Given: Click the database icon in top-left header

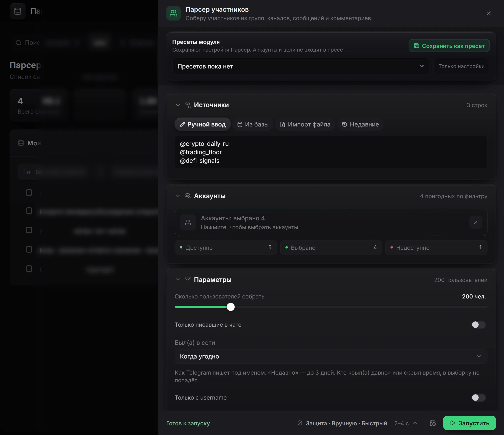Looking at the screenshot, I should pos(18,11).
